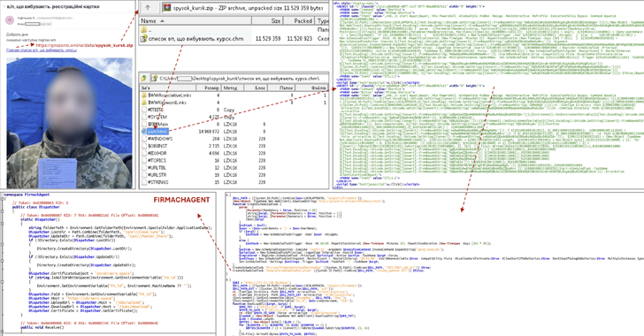Select the $FIftiMain file row
This screenshot has width=644, height=336.
pos(234,124)
